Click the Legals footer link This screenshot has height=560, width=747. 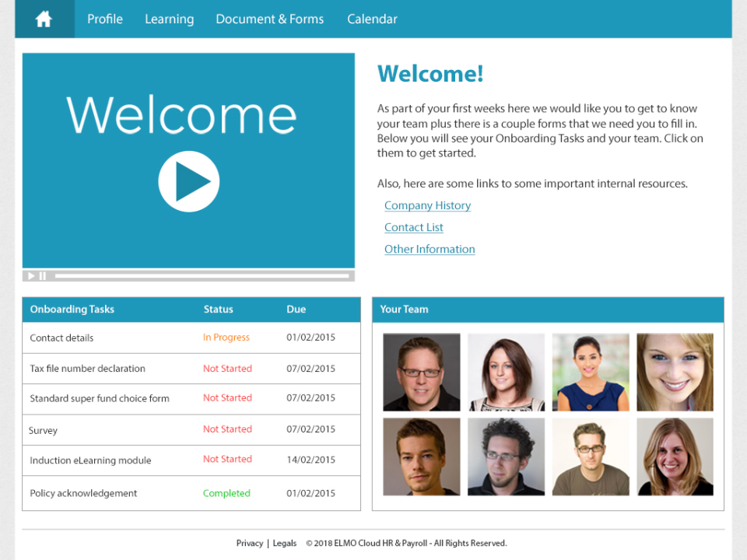pyautogui.click(x=285, y=543)
